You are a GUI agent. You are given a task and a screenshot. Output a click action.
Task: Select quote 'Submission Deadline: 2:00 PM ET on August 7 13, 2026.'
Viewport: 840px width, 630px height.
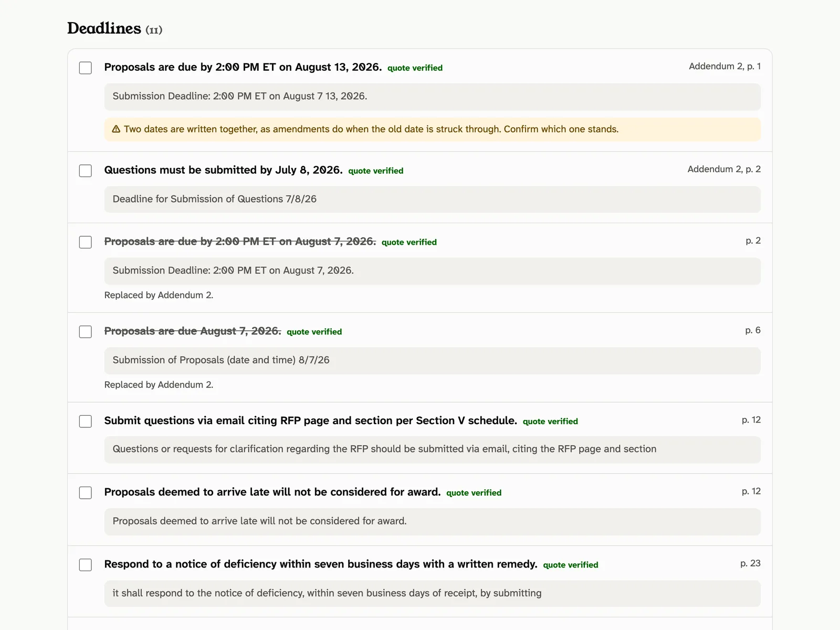click(432, 97)
